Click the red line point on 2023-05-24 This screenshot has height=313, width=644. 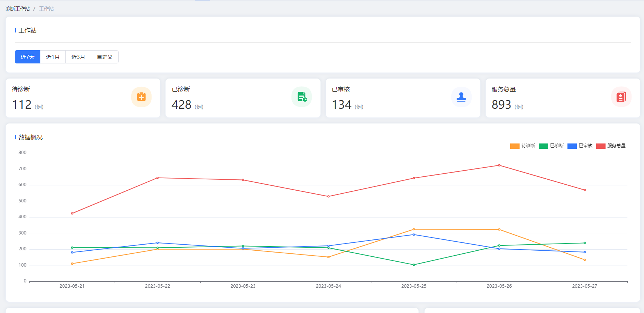(328, 196)
